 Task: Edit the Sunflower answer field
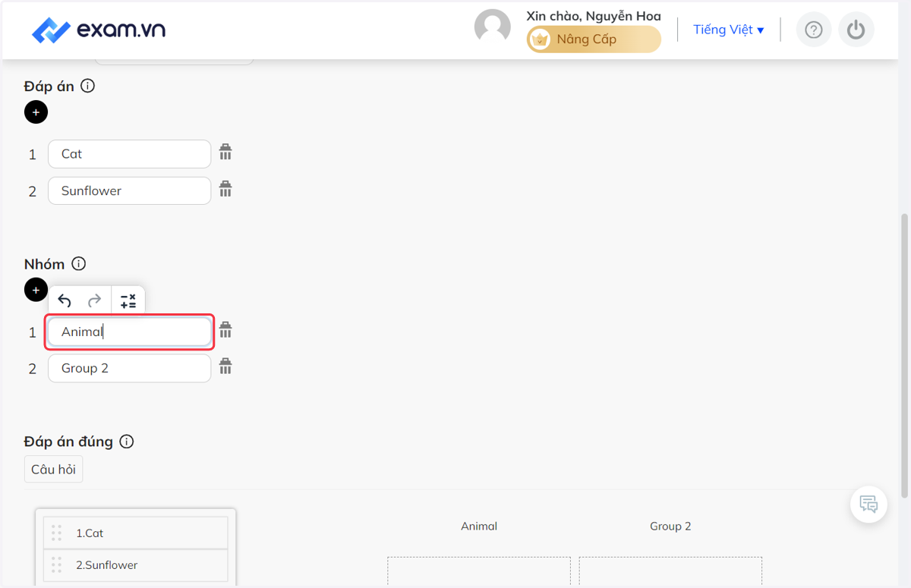tap(129, 190)
